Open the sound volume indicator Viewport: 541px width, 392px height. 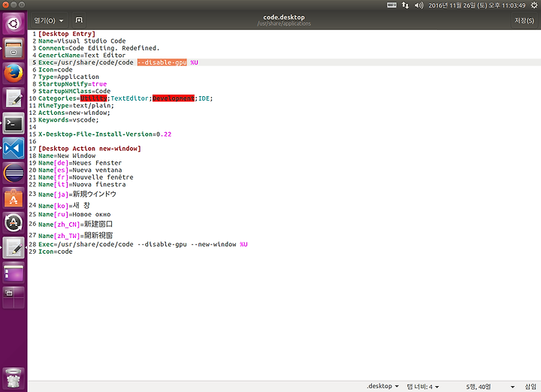pyautogui.click(x=419, y=5)
